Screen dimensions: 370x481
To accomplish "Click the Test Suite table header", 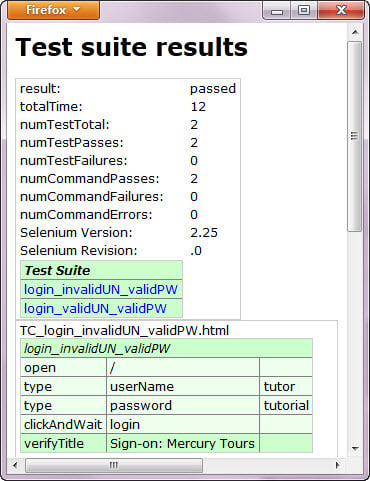I will point(101,270).
